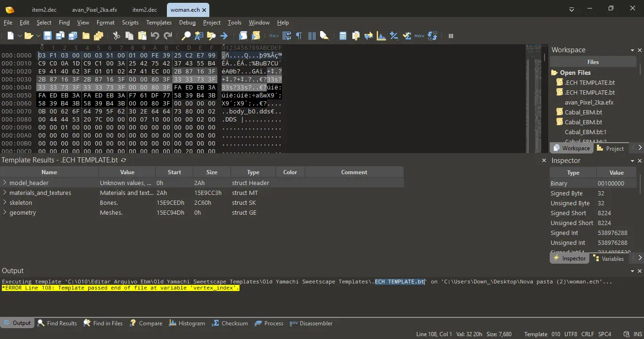Click the New File icon in toolbar

[x=10, y=36]
